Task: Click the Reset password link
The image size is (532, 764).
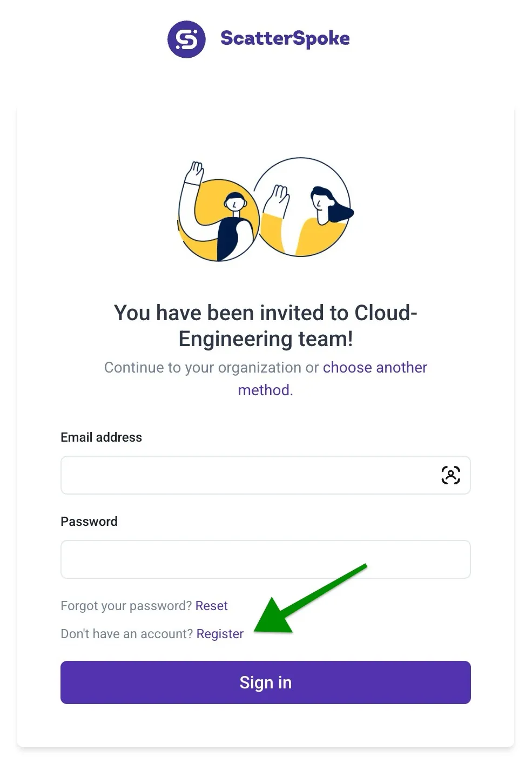Action: (x=211, y=606)
